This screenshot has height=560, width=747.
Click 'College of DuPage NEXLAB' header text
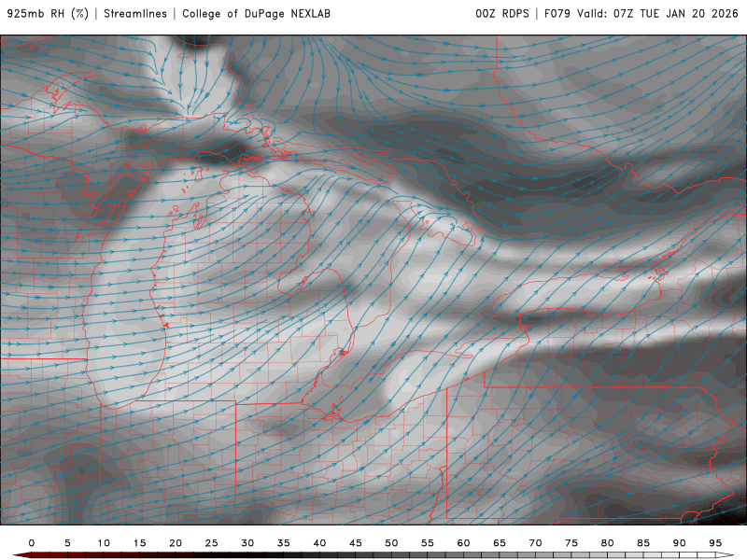256,14
